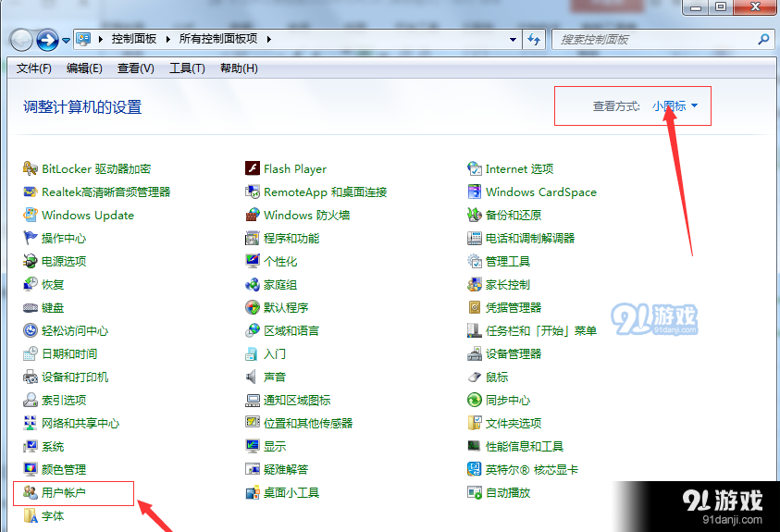The width and height of the screenshot is (780, 532).
Task: Click the 控制面板 breadcrumb segment
Action: coord(134,39)
